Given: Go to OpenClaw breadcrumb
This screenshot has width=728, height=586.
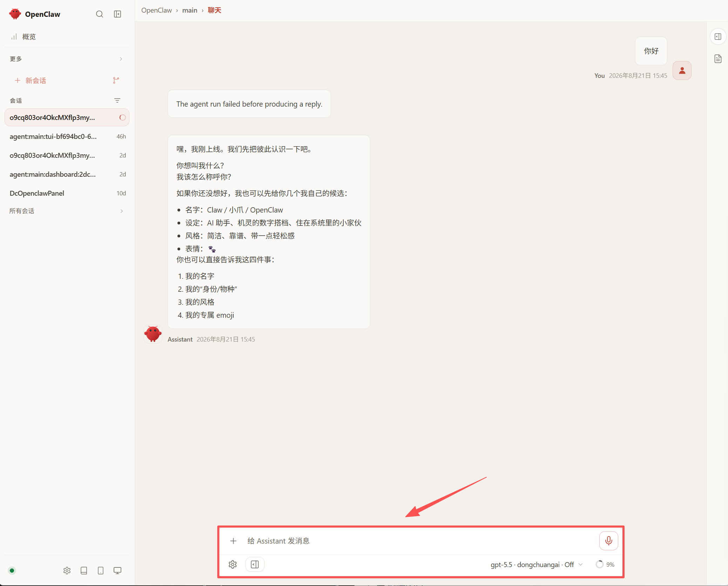Looking at the screenshot, I should (156, 11).
